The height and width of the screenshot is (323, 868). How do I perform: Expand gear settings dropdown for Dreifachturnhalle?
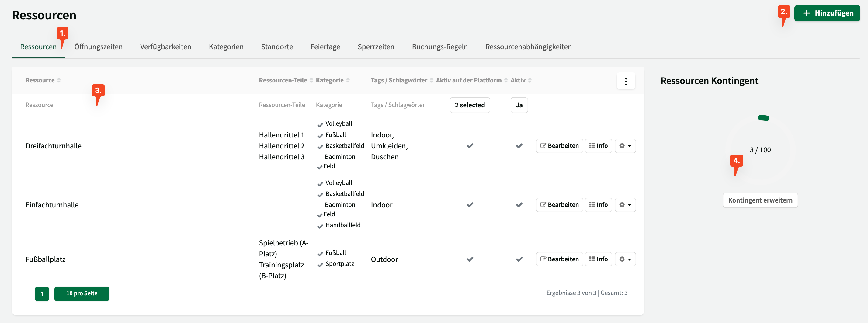tap(625, 146)
